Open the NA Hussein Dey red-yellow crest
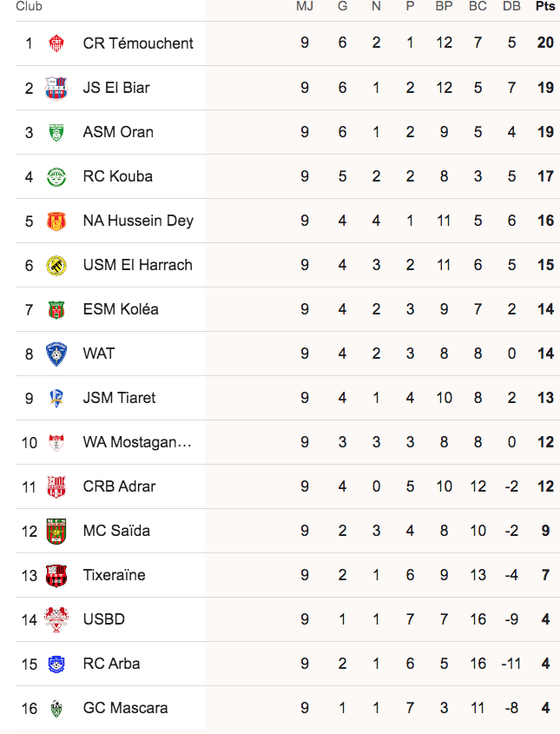This screenshot has width=560, height=734. point(56,221)
